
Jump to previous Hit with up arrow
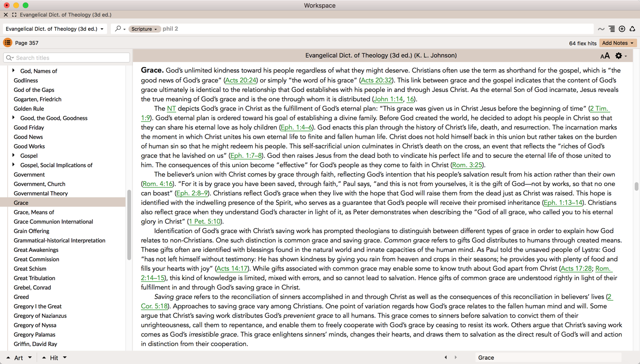pos(44,358)
